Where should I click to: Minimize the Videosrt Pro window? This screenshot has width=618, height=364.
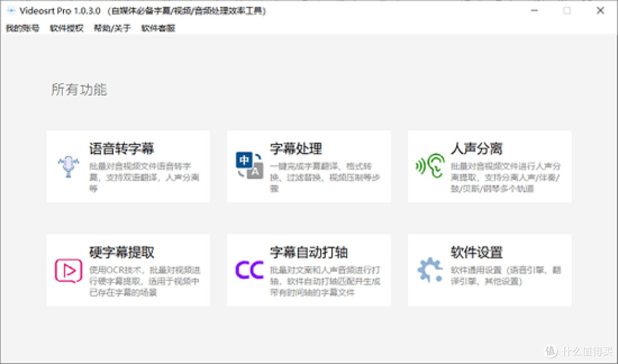(x=534, y=11)
